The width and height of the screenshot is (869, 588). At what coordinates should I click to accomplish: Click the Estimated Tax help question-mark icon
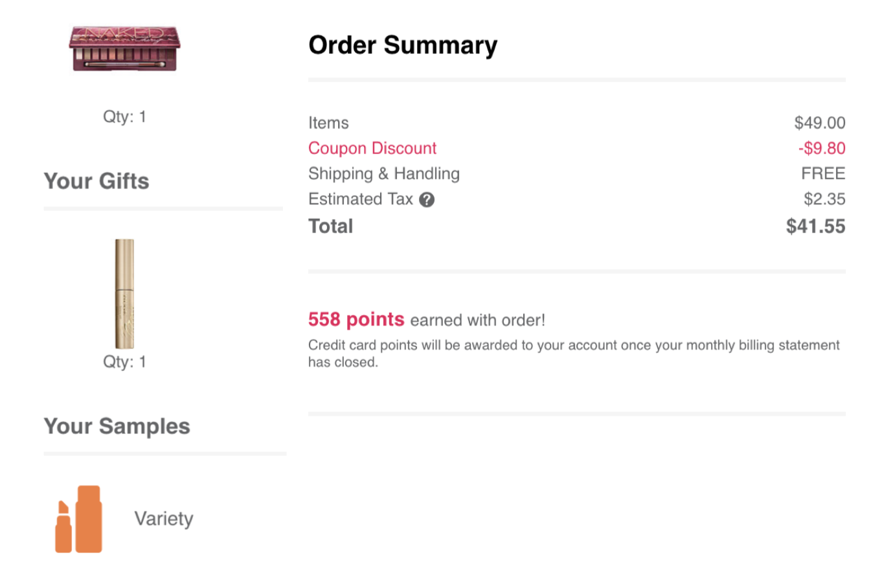[427, 199]
